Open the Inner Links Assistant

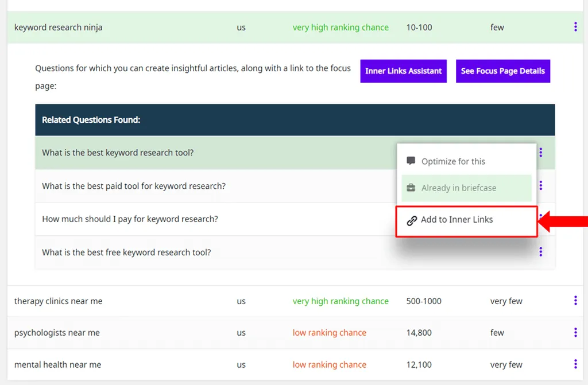tap(404, 71)
